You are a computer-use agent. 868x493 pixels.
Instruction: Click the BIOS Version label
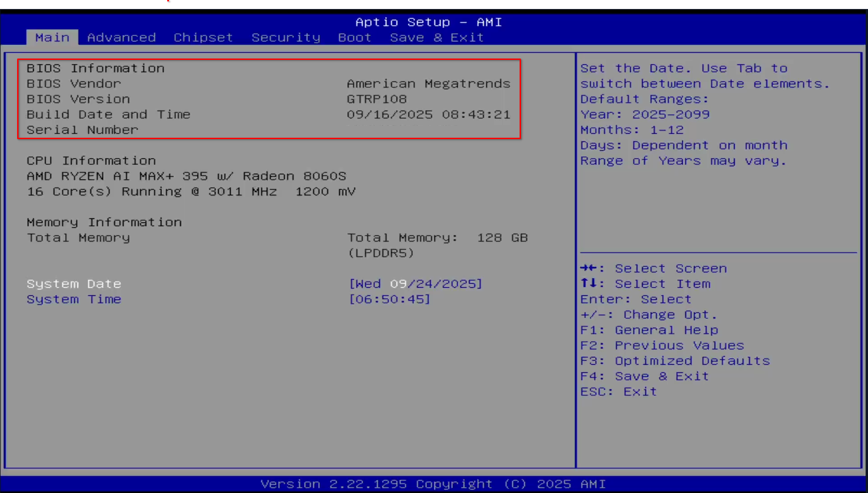[78, 99]
